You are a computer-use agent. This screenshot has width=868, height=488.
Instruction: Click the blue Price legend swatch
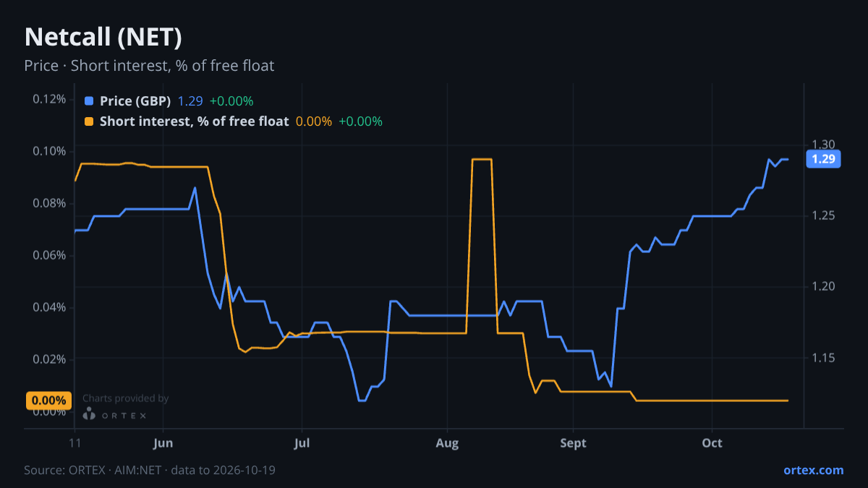coord(89,101)
